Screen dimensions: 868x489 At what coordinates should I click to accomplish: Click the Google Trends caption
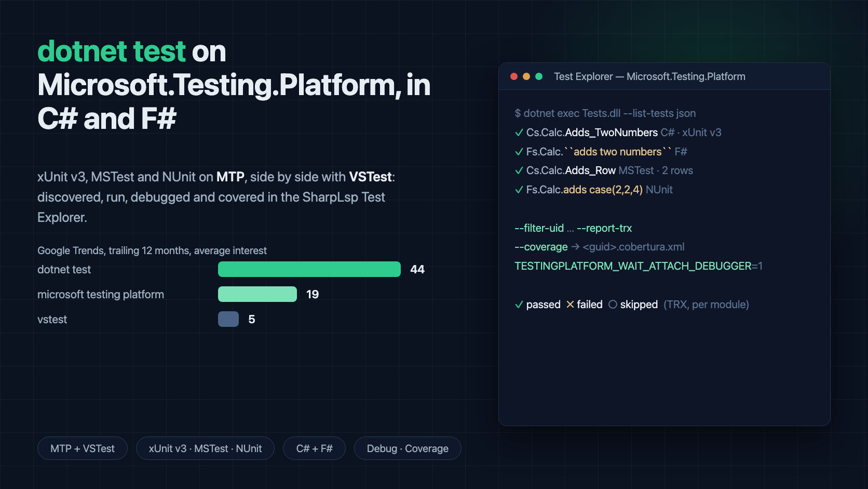click(x=152, y=250)
